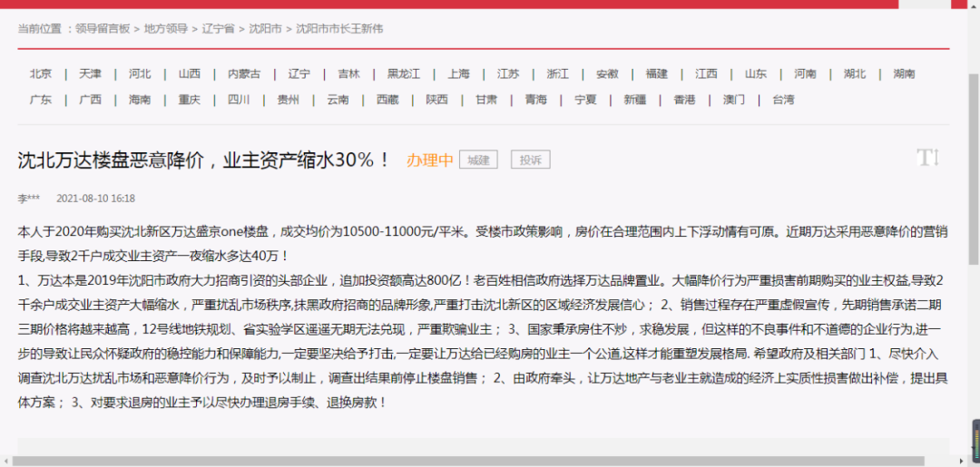Choose 安徽 from province list
Screen dimensions: 980x467
607,73
